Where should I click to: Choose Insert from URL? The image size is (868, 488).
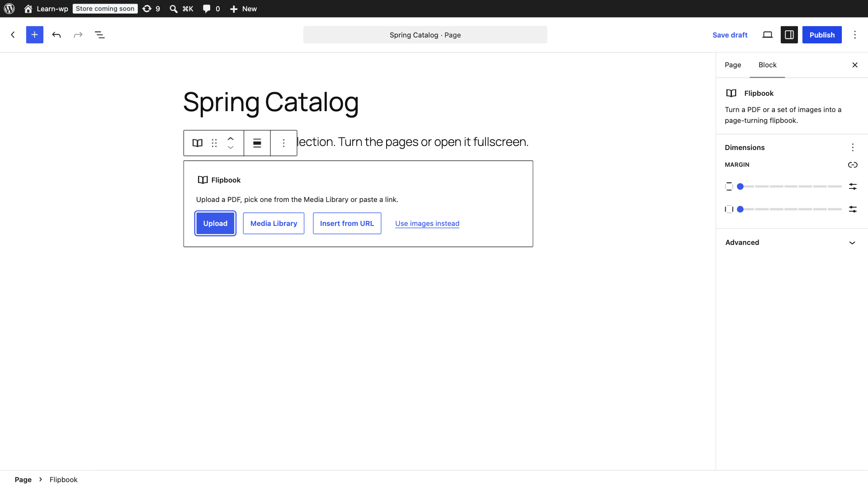click(x=347, y=223)
